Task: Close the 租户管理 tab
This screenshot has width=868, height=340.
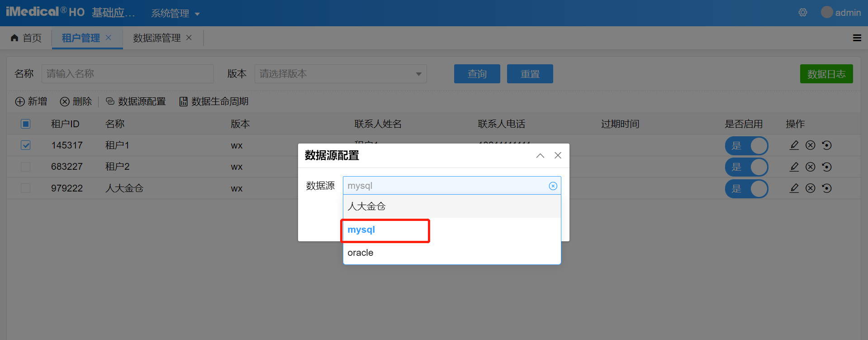Action: [x=109, y=38]
